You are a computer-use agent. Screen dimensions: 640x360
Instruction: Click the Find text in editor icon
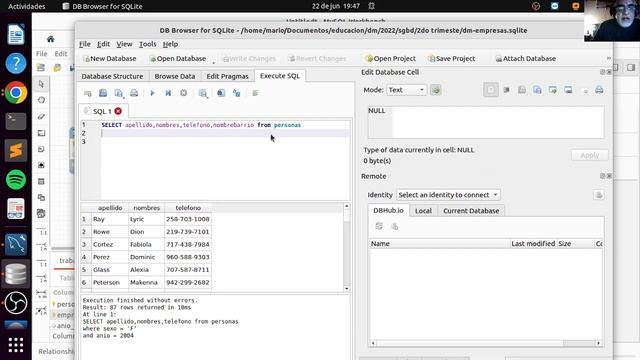coord(221,93)
